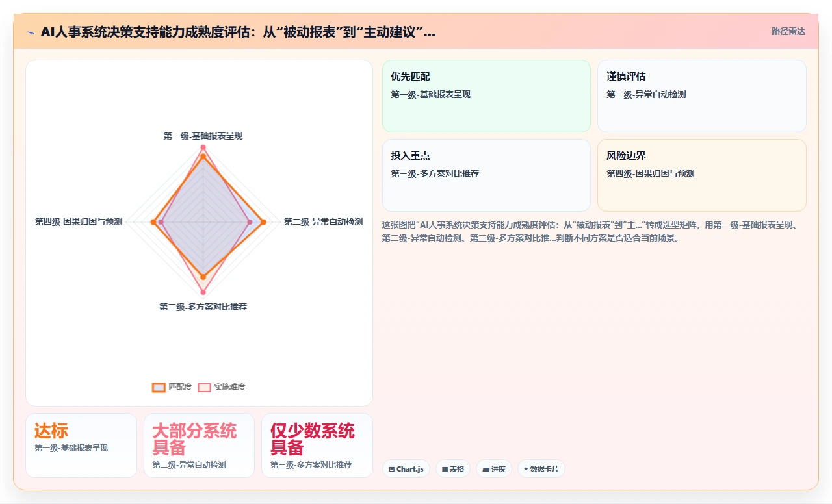Click 第一级-基础报表呈现 under 达标

(x=71, y=448)
